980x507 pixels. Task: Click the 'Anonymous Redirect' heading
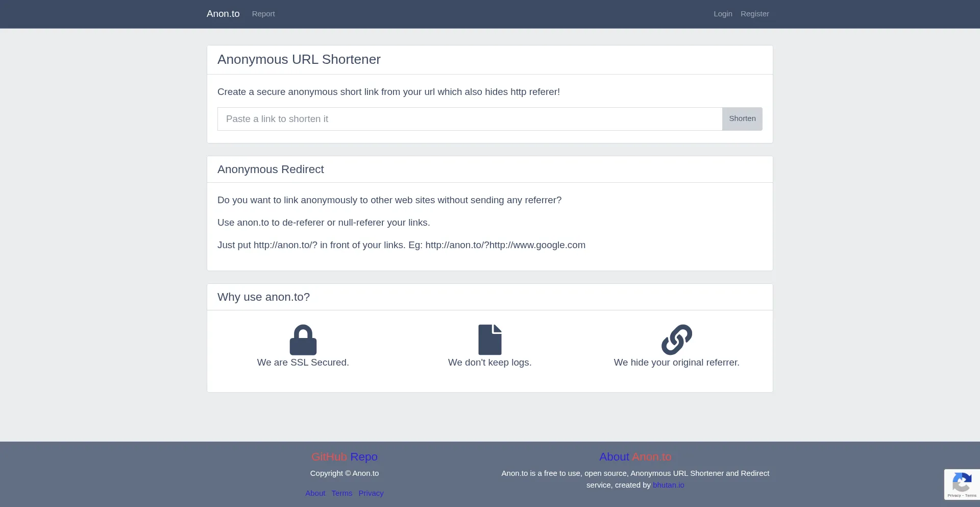coord(271,170)
